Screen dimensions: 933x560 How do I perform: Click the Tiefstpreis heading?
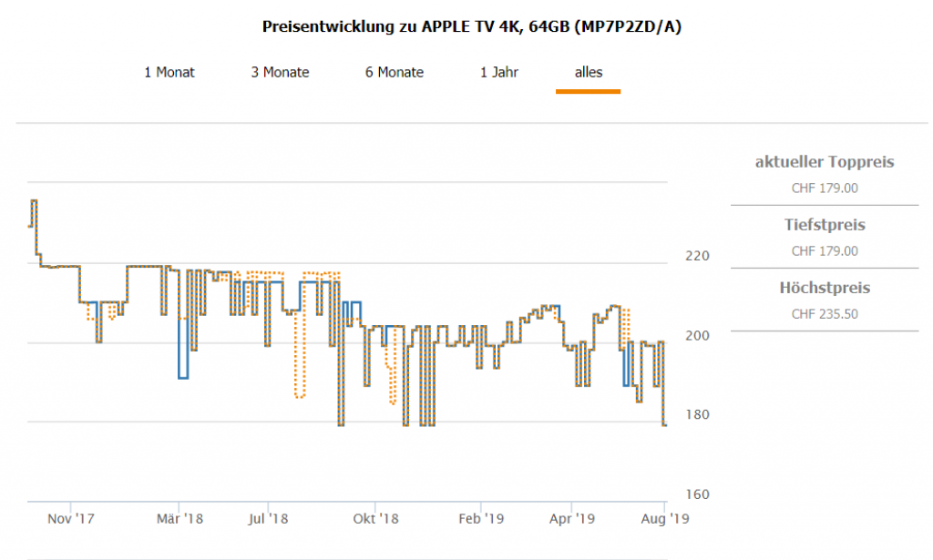click(825, 225)
